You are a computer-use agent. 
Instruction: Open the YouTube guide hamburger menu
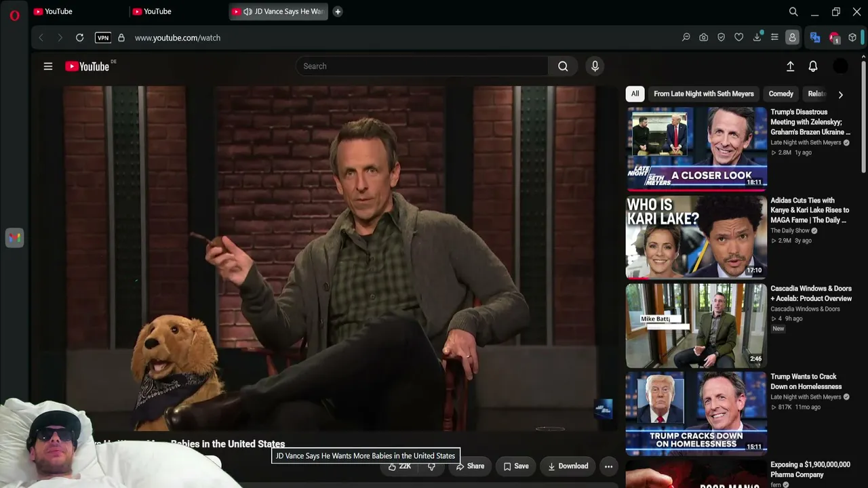coord(48,66)
